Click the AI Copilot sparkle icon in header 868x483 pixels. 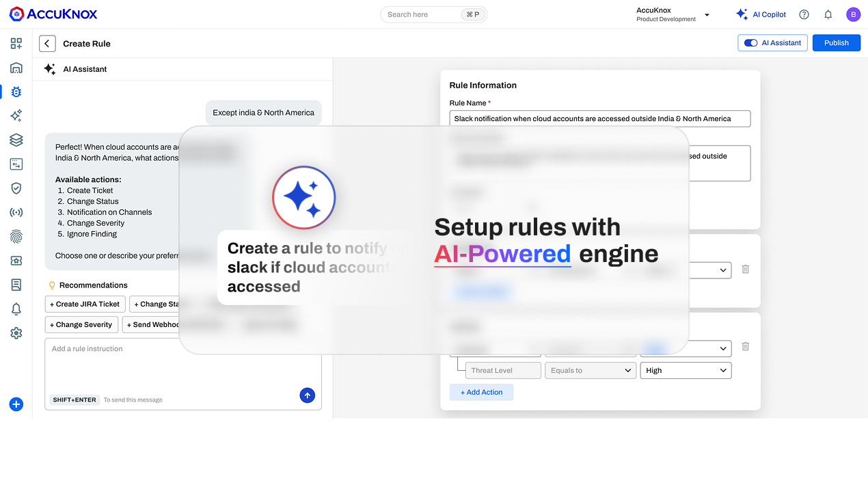tap(742, 14)
